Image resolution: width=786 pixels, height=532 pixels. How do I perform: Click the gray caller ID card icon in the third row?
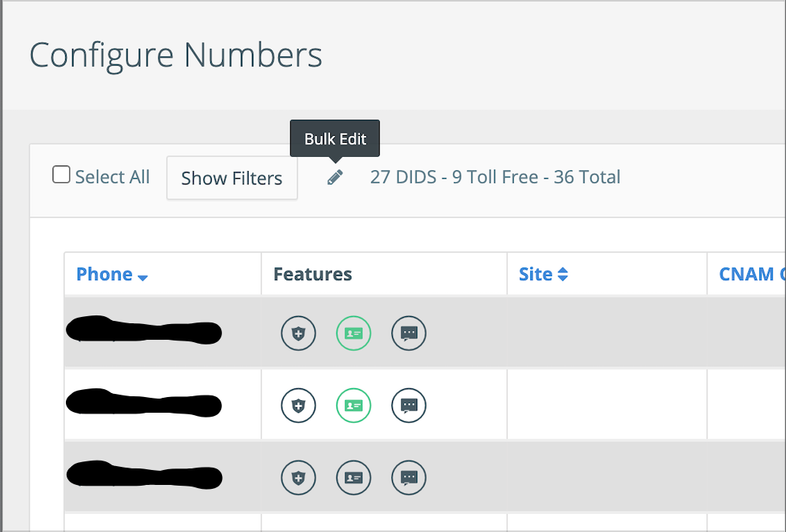pos(354,478)
